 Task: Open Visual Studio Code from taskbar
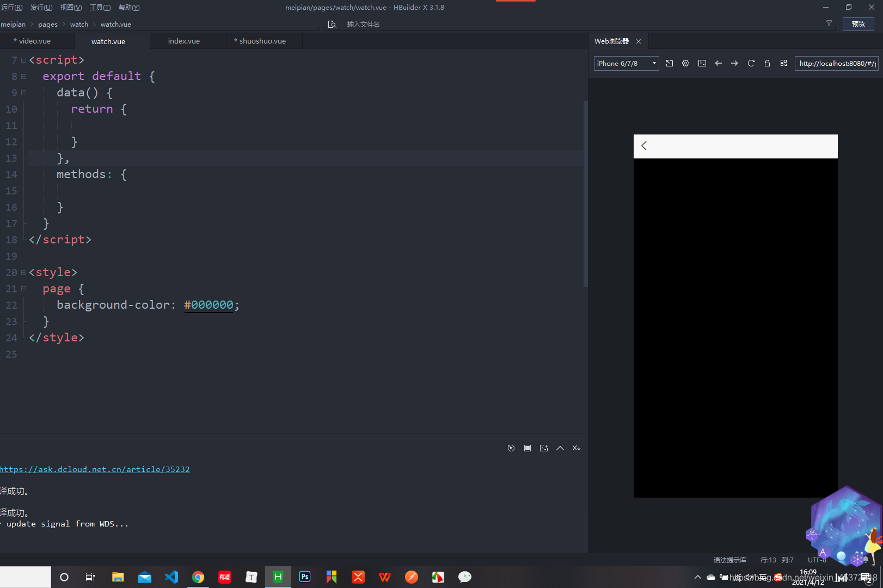click(x=171, y=577)
